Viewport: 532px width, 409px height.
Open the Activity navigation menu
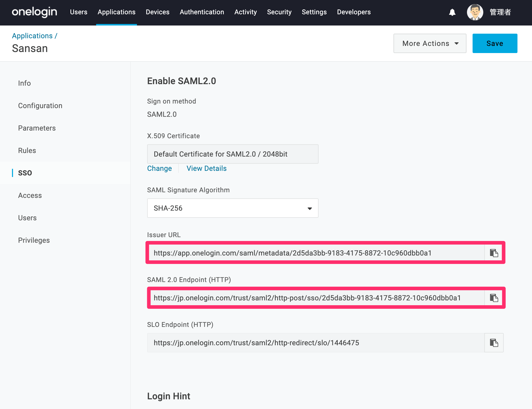[246, 12]
